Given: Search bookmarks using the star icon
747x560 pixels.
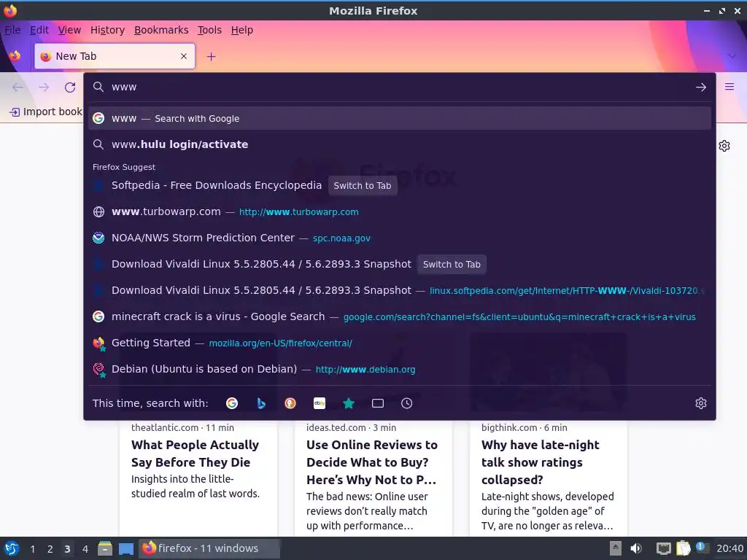Looking at the screenshot, I should pos(349,403).
